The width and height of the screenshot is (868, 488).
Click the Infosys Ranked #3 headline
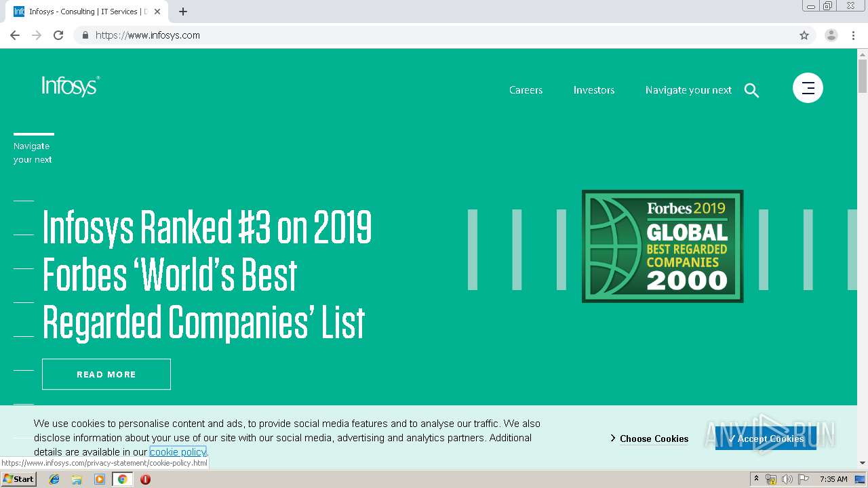tap(207, 274)
